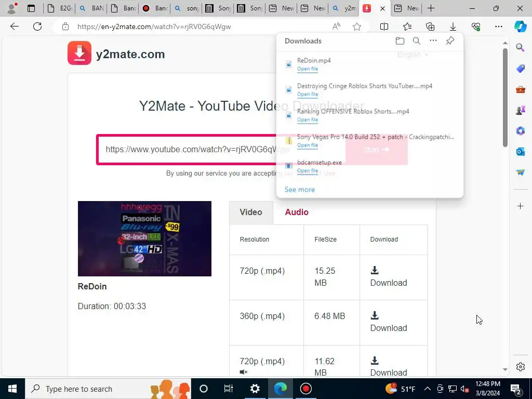This screenshot has width=532, height=399.
Task: Open file link under Destroying Cringe Roblox
Action: (308, 95)
